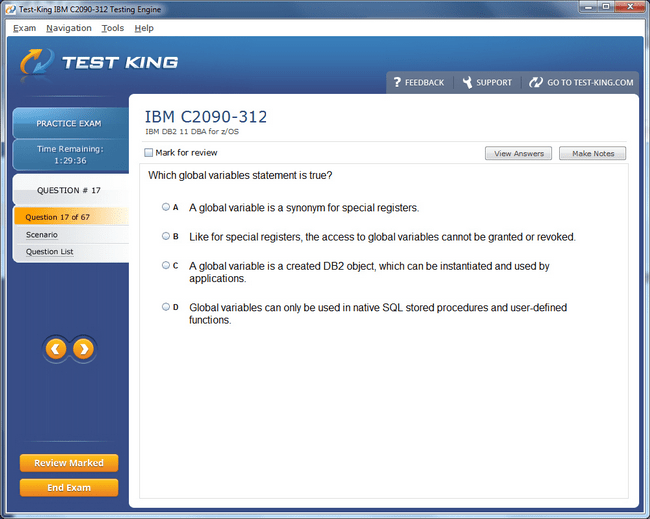The width and height of the screenshot is (650, 519).
Task: Select answer option D
Action: click(x=166, y=307)
